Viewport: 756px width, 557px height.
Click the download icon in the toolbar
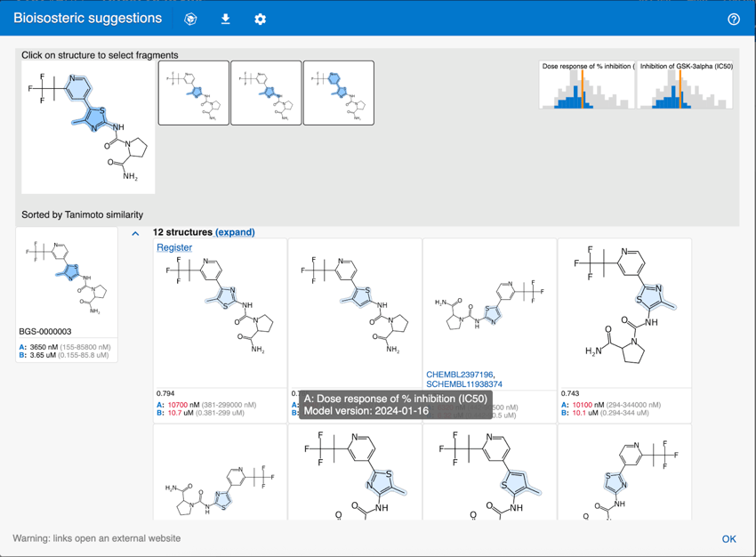click(225, 18)
